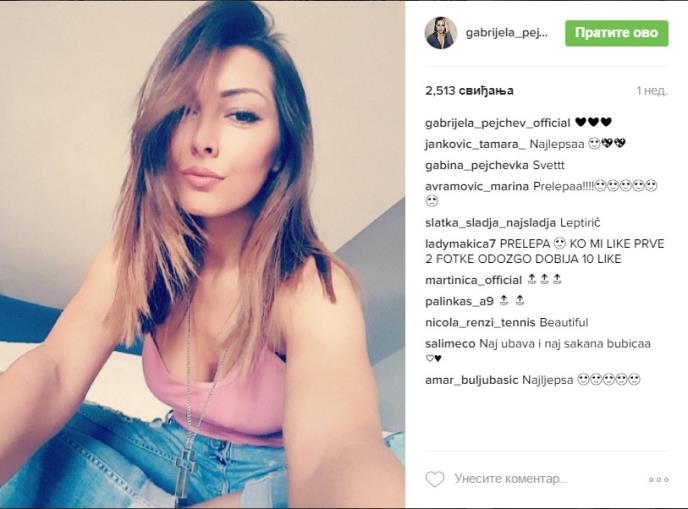The height and width of the screenshot is (509, 688).
Task: Open slatka_sladja_najsladja commenter profile
Action: [491, 223]
